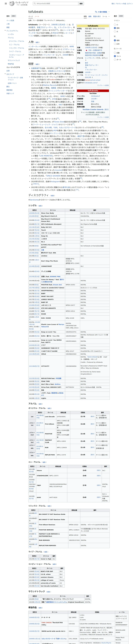The width and height of the screenshot is (138, 644).
Task: Select the 大 text size option
Action: [115, 31]
